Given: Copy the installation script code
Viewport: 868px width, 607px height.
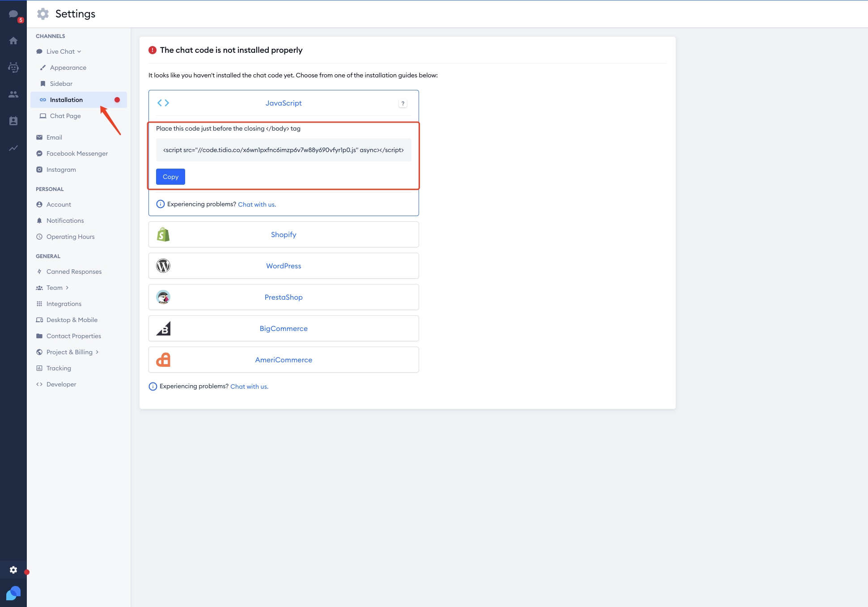Looking at the screenshot, I should pyautogui.click(x=170, y=177).
